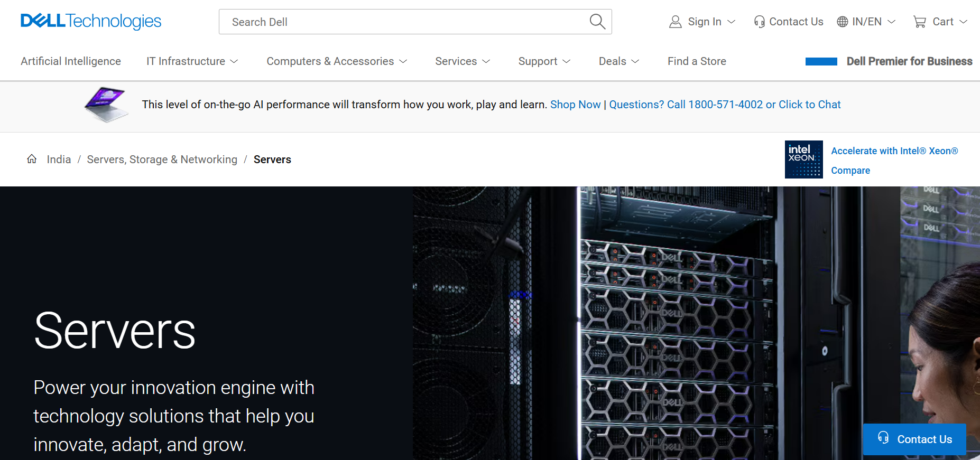
Task: Go to Find a Store
Action: click(697, 61)
